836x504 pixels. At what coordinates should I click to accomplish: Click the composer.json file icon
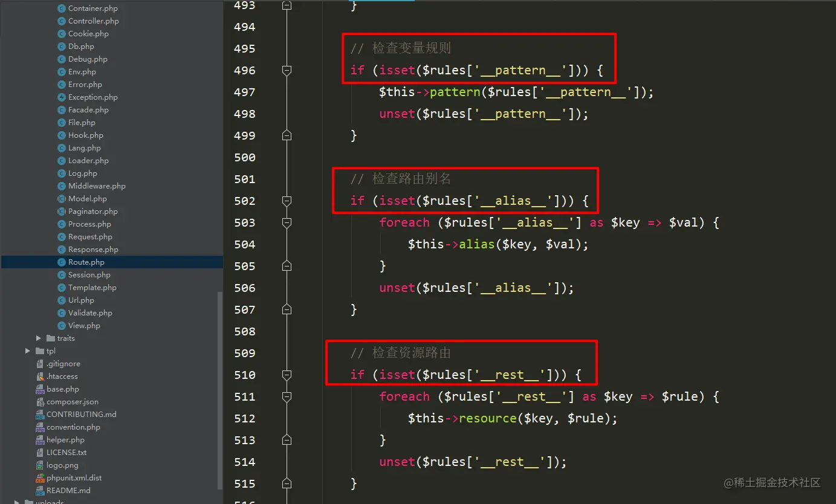pyautogui.click(x=40, y=402)
